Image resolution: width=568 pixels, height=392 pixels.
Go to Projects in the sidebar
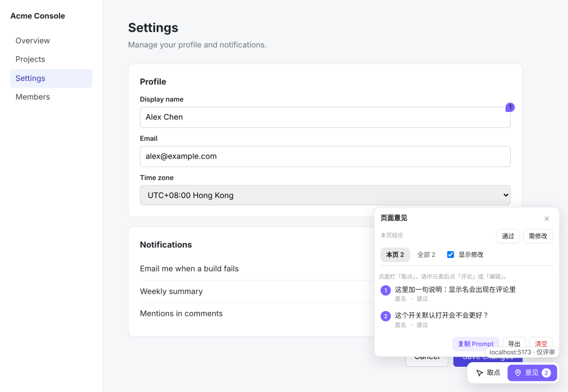(51, 59)
